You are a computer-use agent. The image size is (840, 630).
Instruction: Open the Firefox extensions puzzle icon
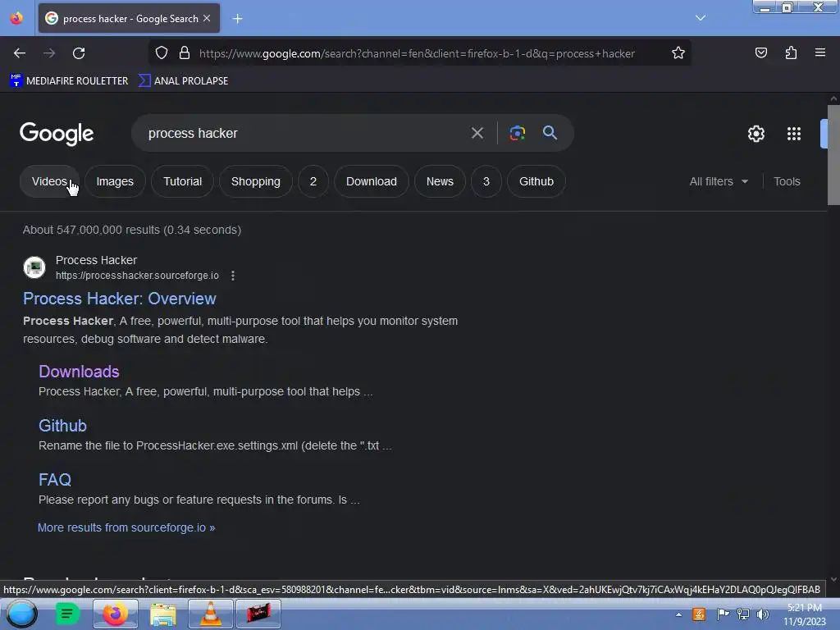coord(791,52)
